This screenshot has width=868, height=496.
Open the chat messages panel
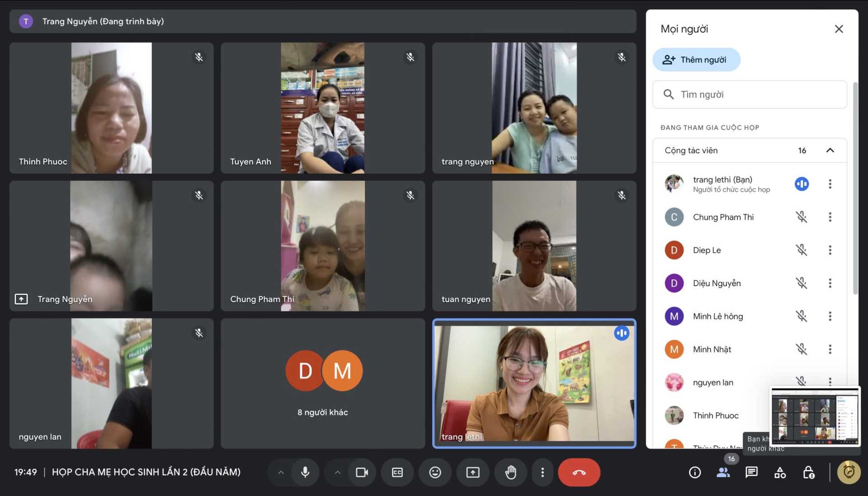tap(751, 472)
